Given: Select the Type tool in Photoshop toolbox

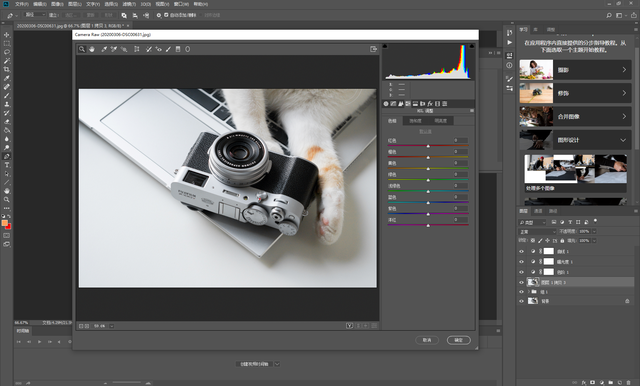Looking at the screenshot, I should pyautogui.click(x=7, y=165).
